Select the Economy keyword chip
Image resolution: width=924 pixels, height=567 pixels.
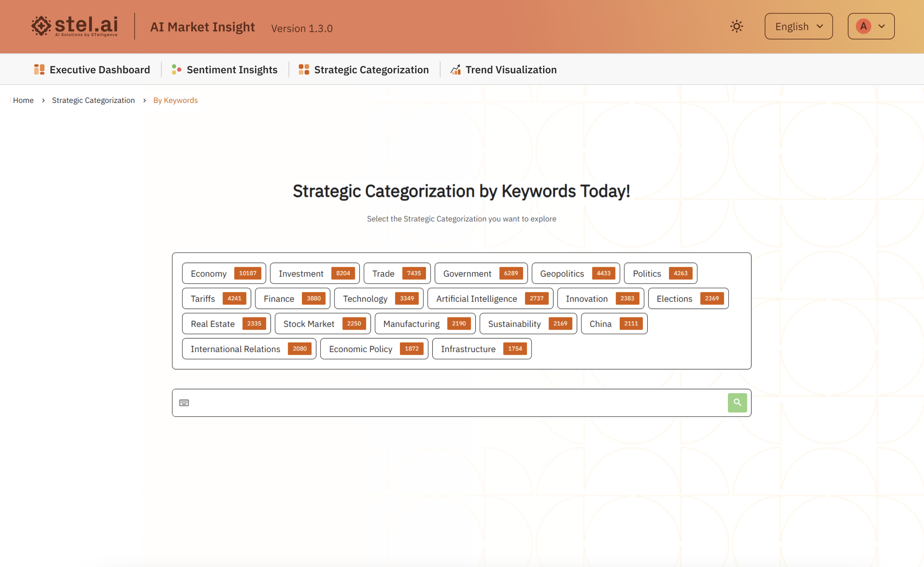(x=209, y=274)
